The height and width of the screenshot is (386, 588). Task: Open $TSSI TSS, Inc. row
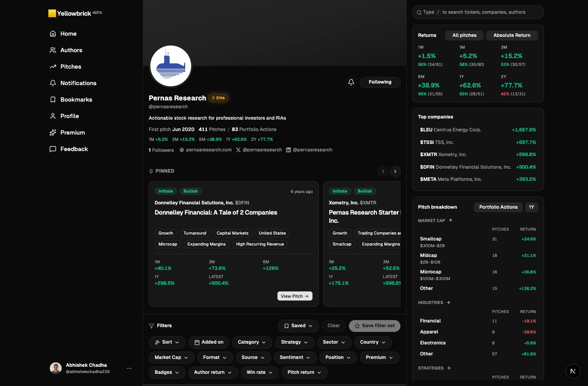478,142
